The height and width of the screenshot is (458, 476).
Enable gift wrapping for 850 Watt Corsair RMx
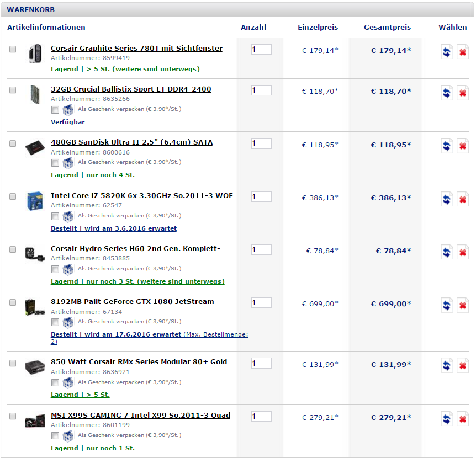(x=55, y=383)
